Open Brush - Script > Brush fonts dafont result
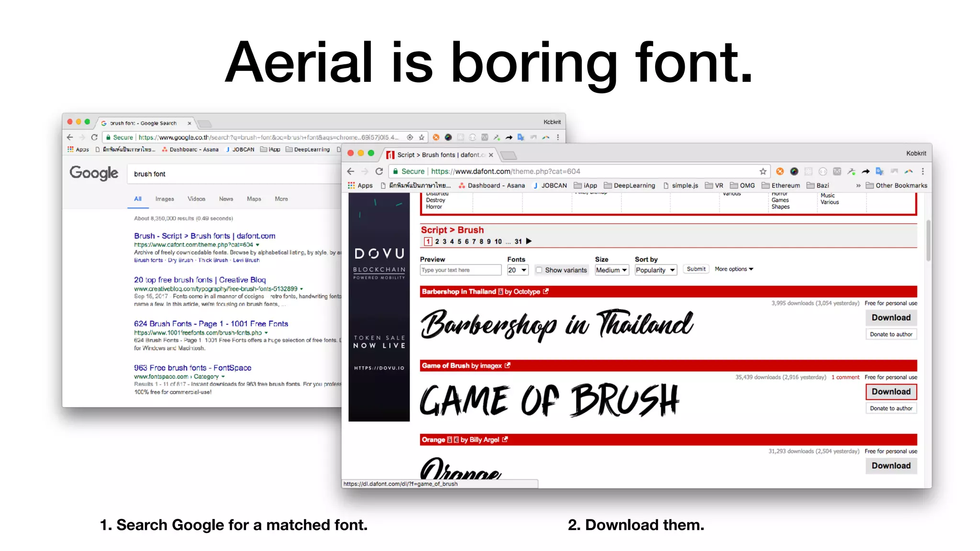This screenshot has height=551, width=980. (x=204, y=236)
